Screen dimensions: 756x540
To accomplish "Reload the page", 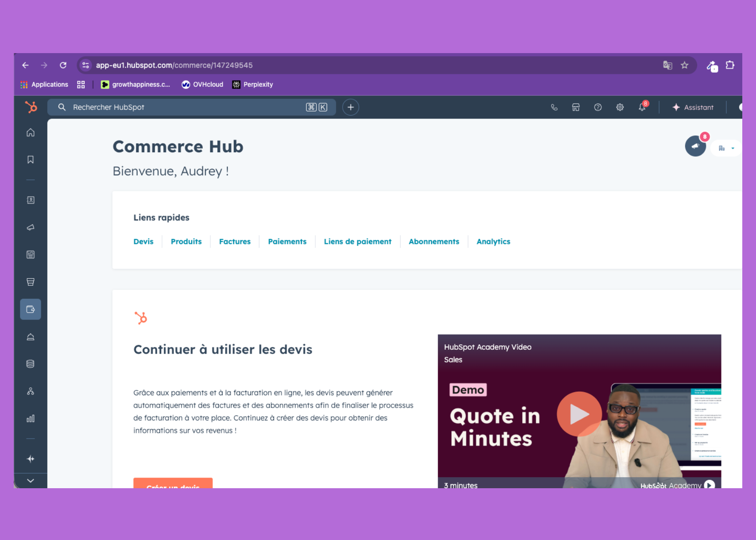I will [x=63, y=65].
